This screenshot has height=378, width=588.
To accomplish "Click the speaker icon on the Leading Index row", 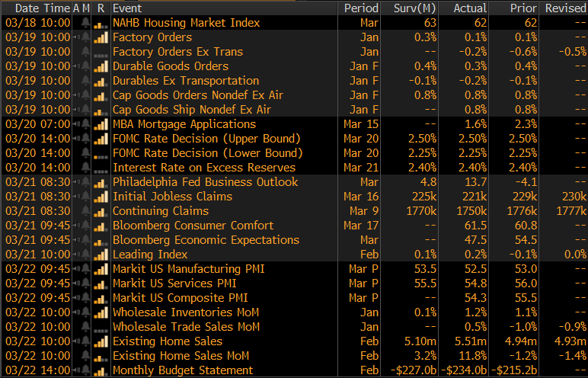I will click(x=77, y=255).
